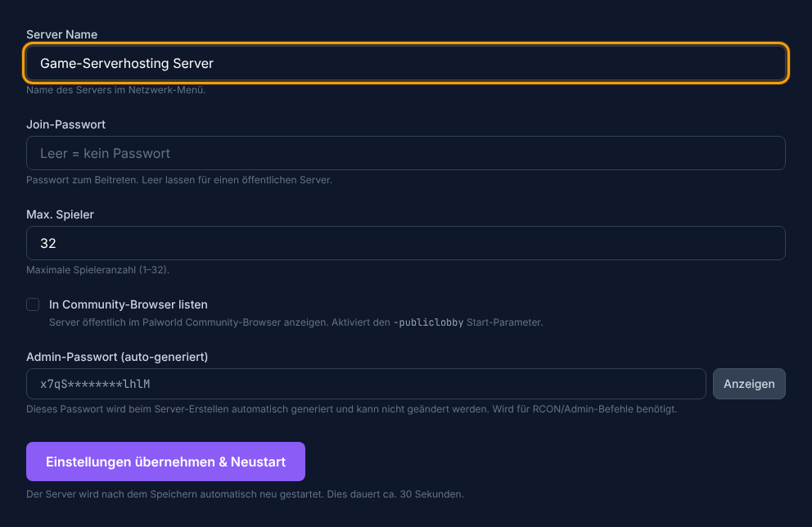Enable In Community-Browser listen checkbox
The image size is (812, 527).
click(33, 304)
